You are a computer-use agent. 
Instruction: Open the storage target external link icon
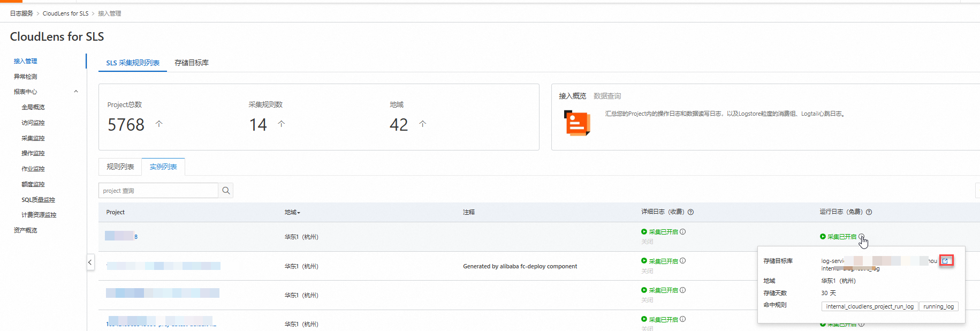[945, 261]
